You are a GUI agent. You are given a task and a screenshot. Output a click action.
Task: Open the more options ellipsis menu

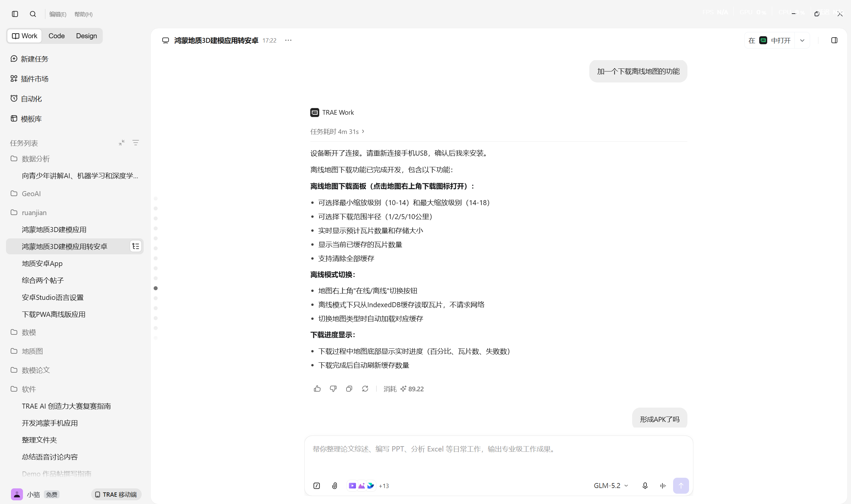[x=288, y=41]
